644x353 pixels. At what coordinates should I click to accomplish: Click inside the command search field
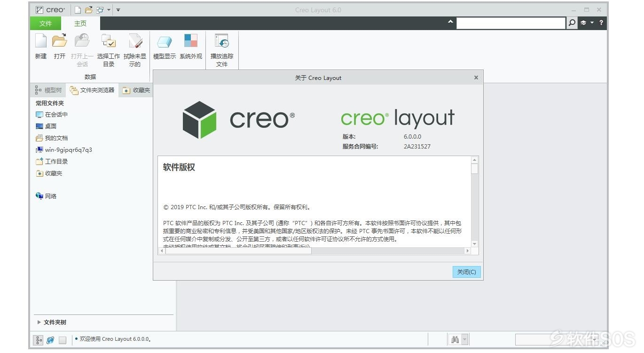tap(511, 23)
